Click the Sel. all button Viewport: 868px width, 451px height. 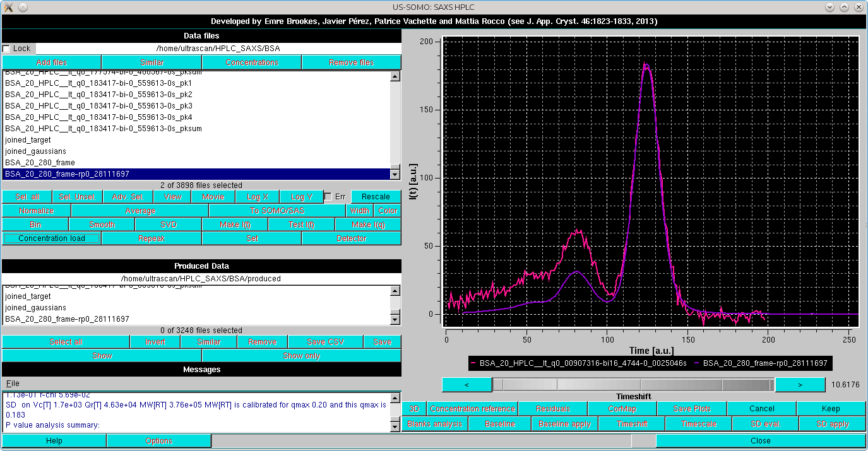click(27, 197)
